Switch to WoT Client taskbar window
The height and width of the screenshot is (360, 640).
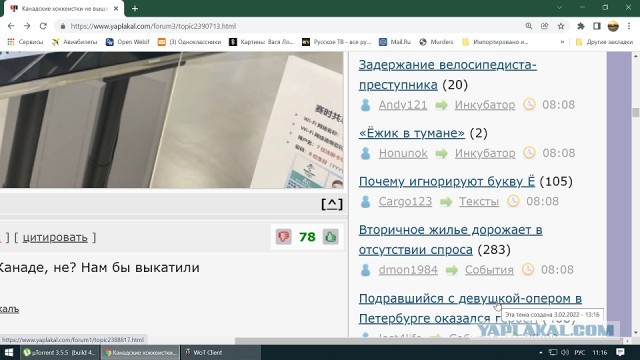(220, 352)
